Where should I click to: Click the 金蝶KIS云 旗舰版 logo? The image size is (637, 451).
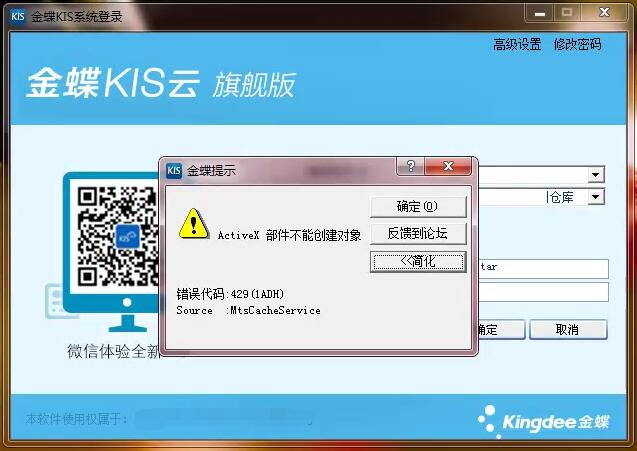pyautogui.click(x=160, y=85)
